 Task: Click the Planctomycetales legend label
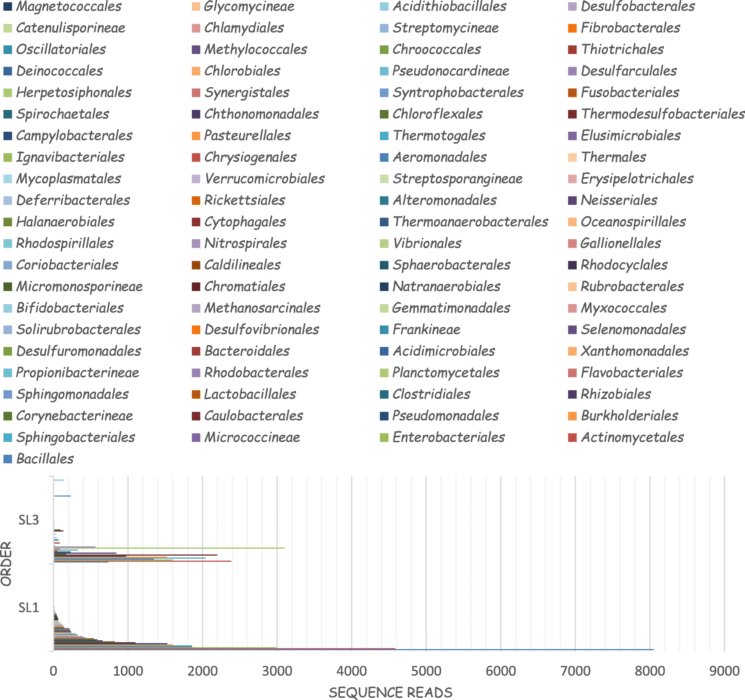point(446,373)
